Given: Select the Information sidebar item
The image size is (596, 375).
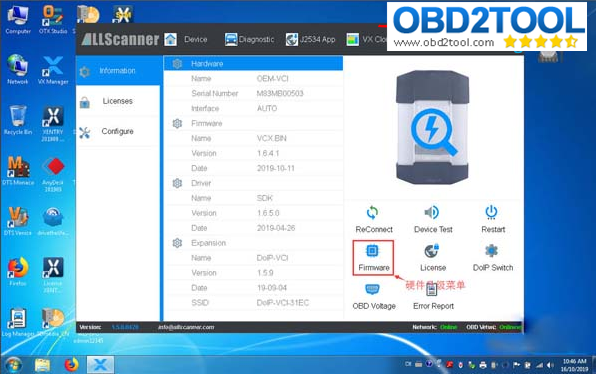Looking at the screenshot, I should point(117,71).
